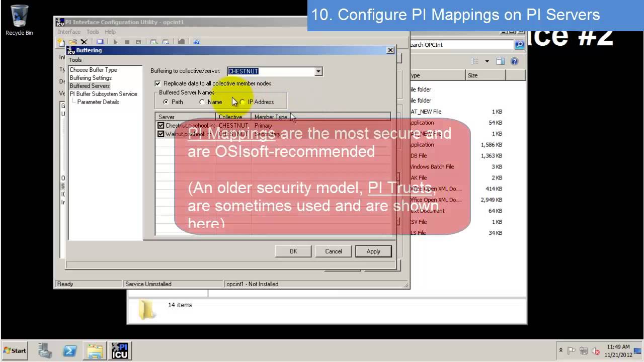Open the view options dropdown arrow in Explorer
This screenshot has height=362, width=644.
click(487, 61)
